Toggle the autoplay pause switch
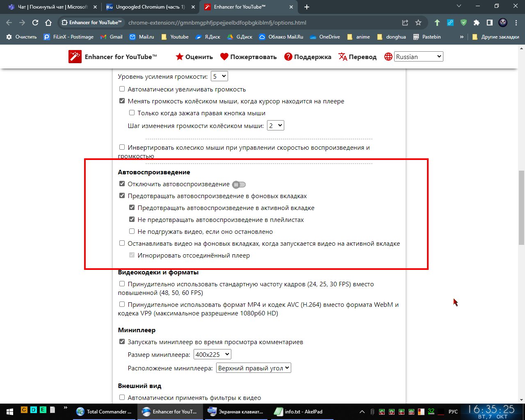Image resolution: width=525 pixels, height=420 pixels. 239,185
